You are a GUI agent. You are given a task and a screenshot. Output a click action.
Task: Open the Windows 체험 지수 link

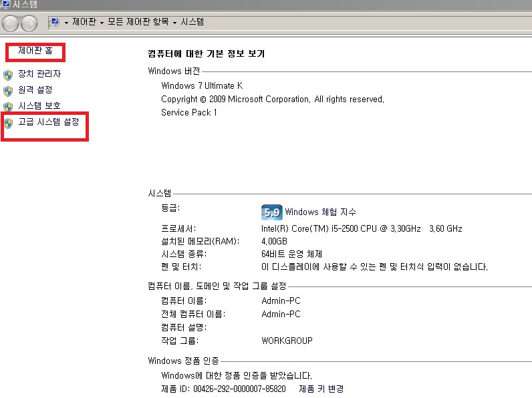320,212
